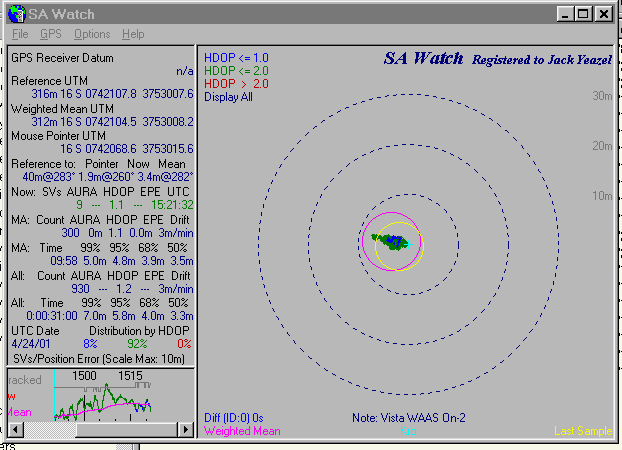
Task: Close the SA Watch window
Action: coord(604,14)
